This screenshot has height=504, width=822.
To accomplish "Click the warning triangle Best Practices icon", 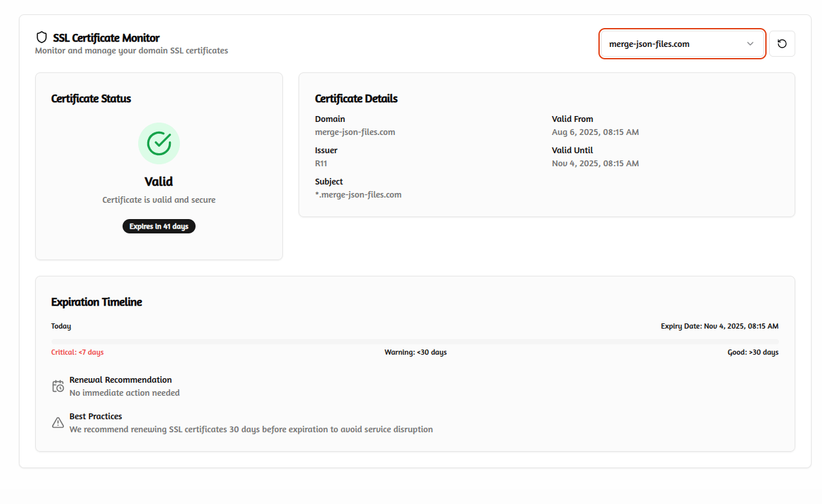I will 58,422.
